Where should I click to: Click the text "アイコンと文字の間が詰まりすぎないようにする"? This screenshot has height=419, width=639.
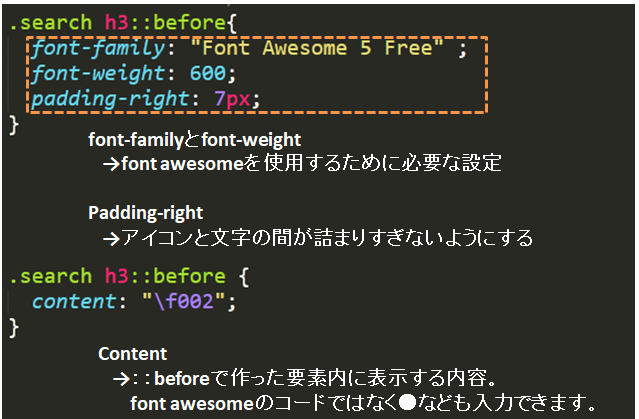(x=327, y=238)
